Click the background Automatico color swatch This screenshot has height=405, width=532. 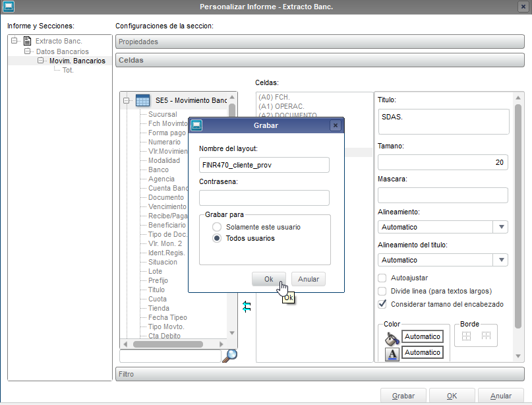(x=423, y=336)
